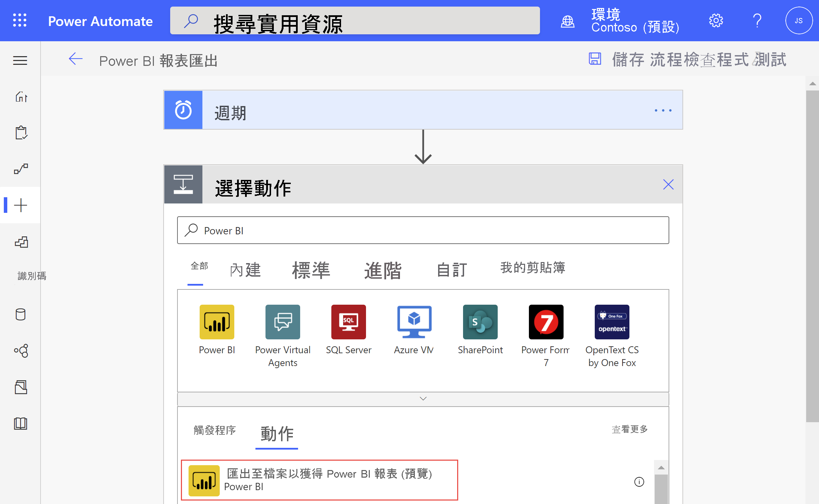
Task: Switch to the 標準 tab
Action: tap(311, 270)
